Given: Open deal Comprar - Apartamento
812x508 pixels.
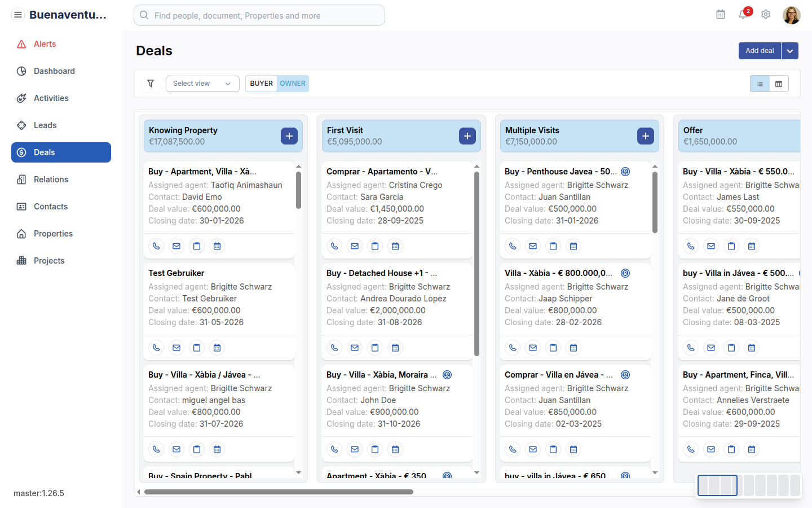Looking at the screenshot, I should coord(382,172).
